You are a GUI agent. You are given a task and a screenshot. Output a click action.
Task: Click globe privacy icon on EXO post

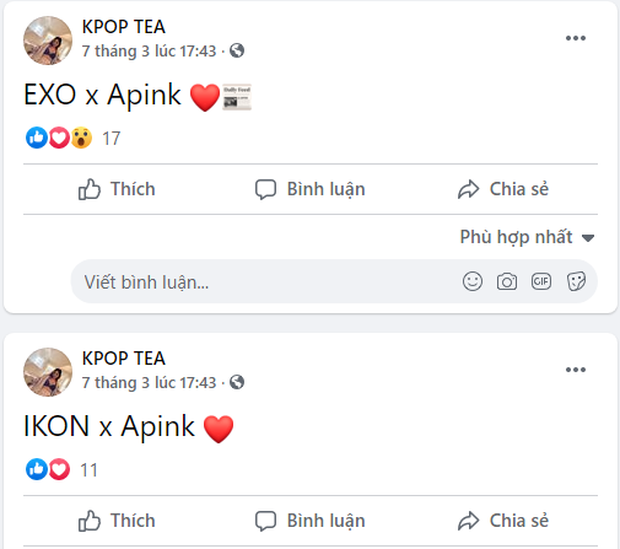click(x=237, y=50)
